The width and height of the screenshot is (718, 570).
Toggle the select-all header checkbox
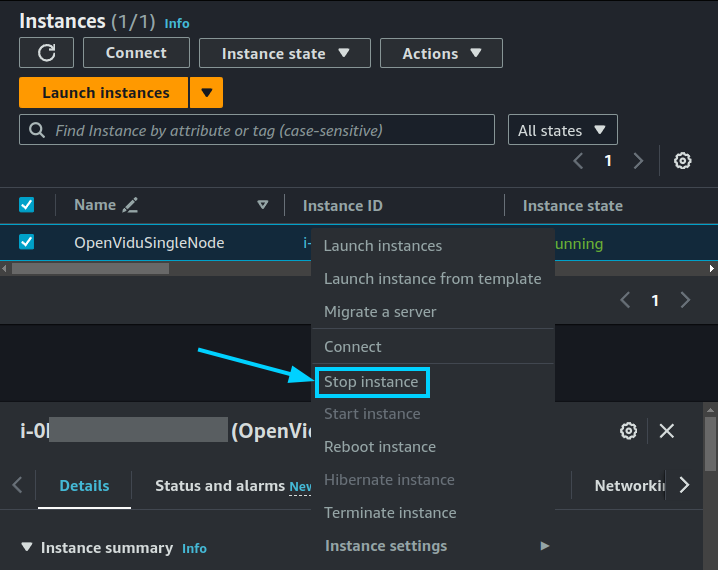(27, 205)
